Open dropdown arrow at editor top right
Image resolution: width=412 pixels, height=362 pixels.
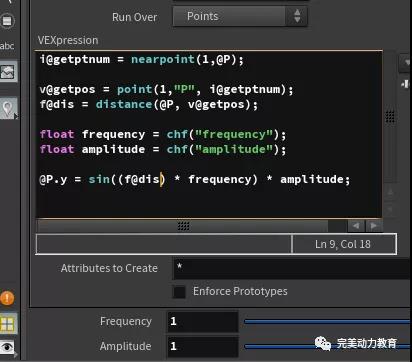pos(406,63)
